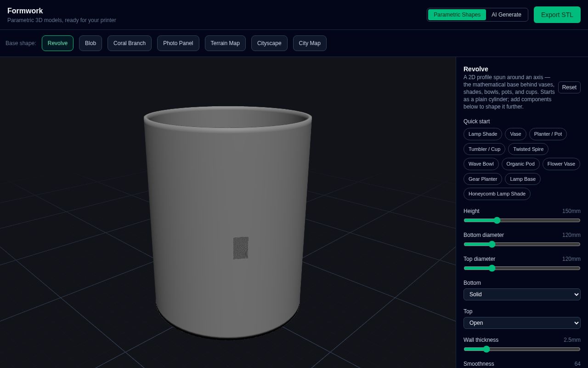Click the Bottom diameter slider
The width and height of the screenshot is (588, 368).
coord(522,244)
